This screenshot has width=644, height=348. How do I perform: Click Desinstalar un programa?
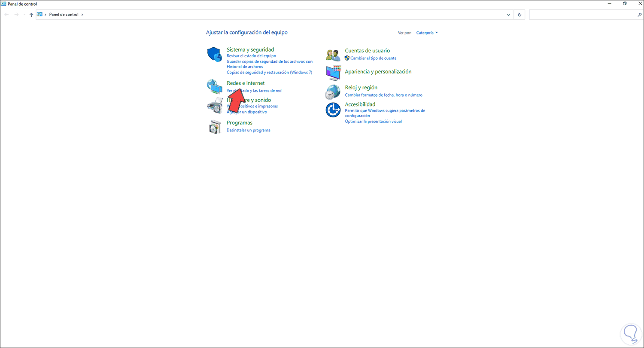(249, 130)
